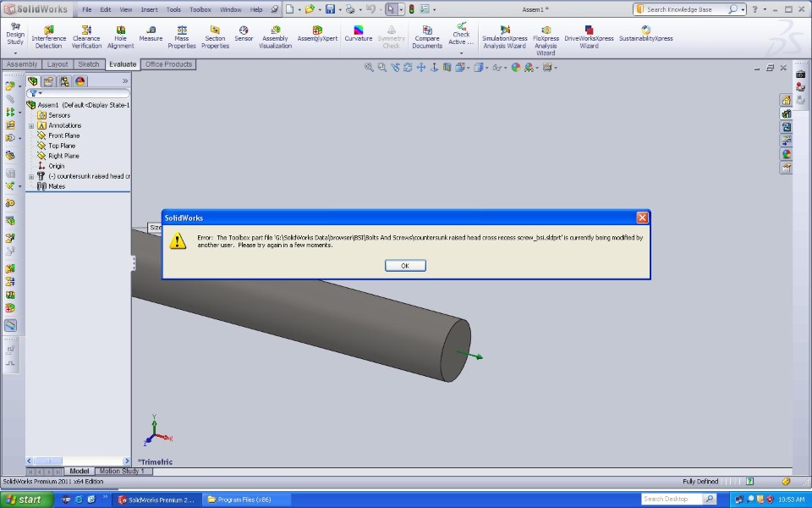
Task: Select ConfigurationManager tab icon
Action: [64, 81]
